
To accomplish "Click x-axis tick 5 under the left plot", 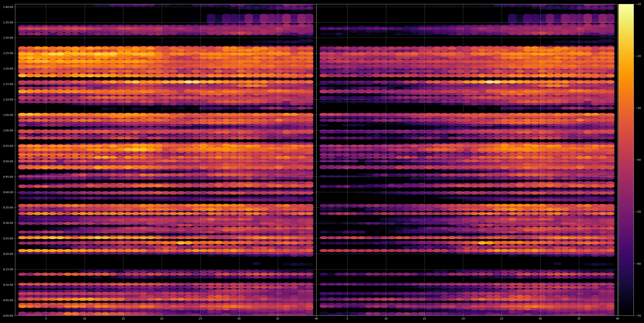I will coord(46,319).
